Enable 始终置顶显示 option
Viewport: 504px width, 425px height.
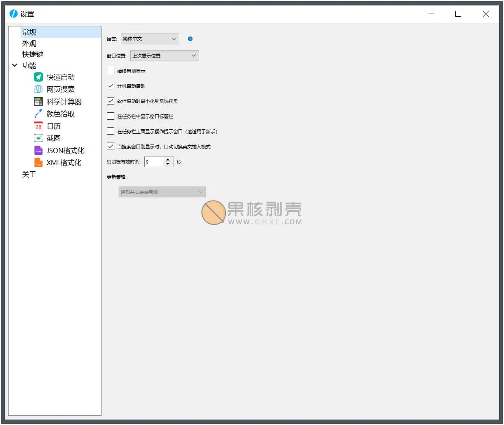coord(110,70)
